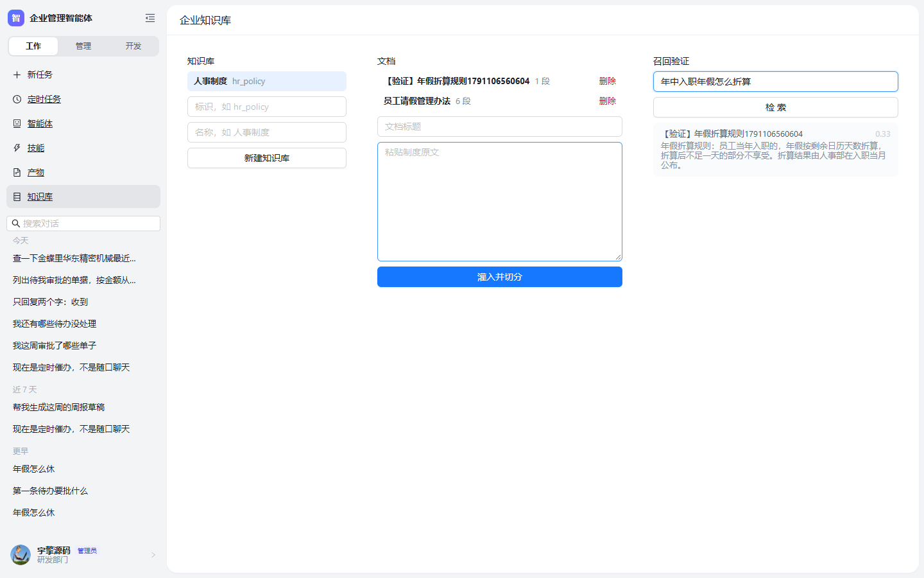The image size is (924, 578).
Task: Click the clock icon beside 定时任务
Action: point(17,99)
